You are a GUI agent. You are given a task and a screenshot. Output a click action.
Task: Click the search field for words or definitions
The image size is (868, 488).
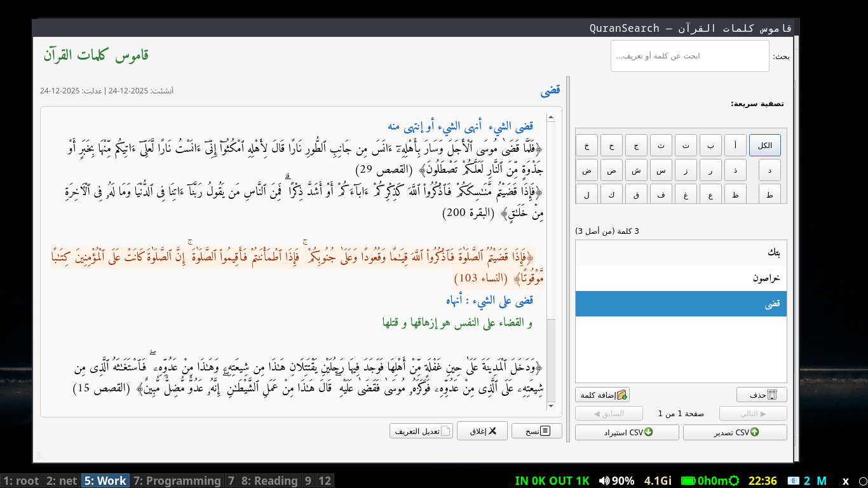tap(689, 56)
